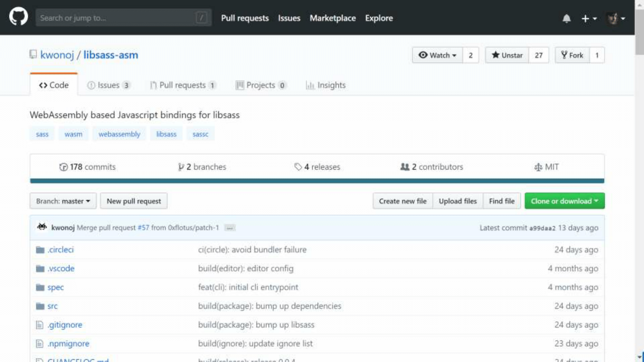Open the MIT license
The width and height of the screenshot is (644, 362).
click(x=546, y=167)
